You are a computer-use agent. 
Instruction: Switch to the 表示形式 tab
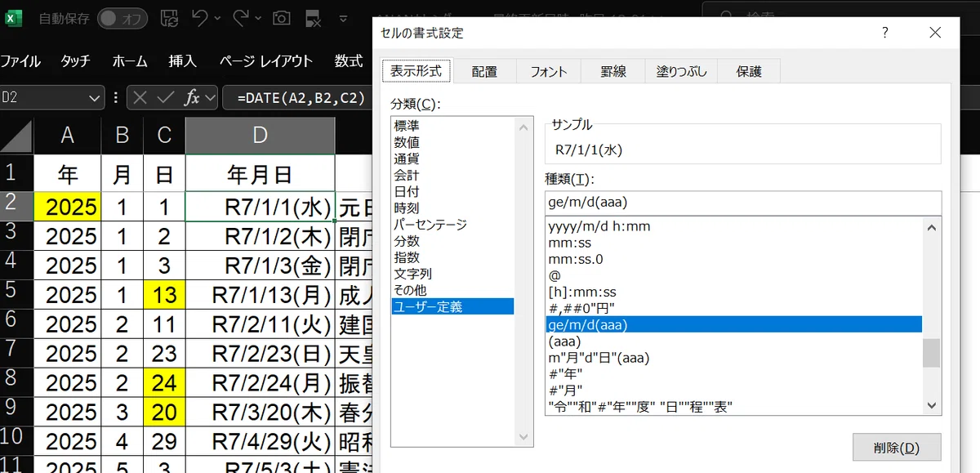(416, 71)
